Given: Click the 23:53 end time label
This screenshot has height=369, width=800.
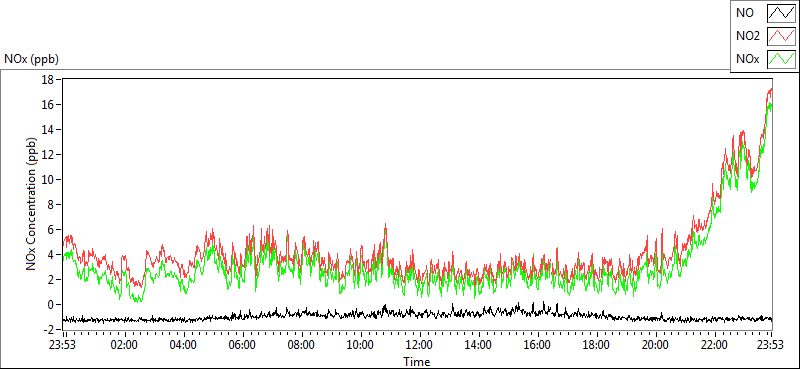Looking at the screenshot, I should pos(771,345).
